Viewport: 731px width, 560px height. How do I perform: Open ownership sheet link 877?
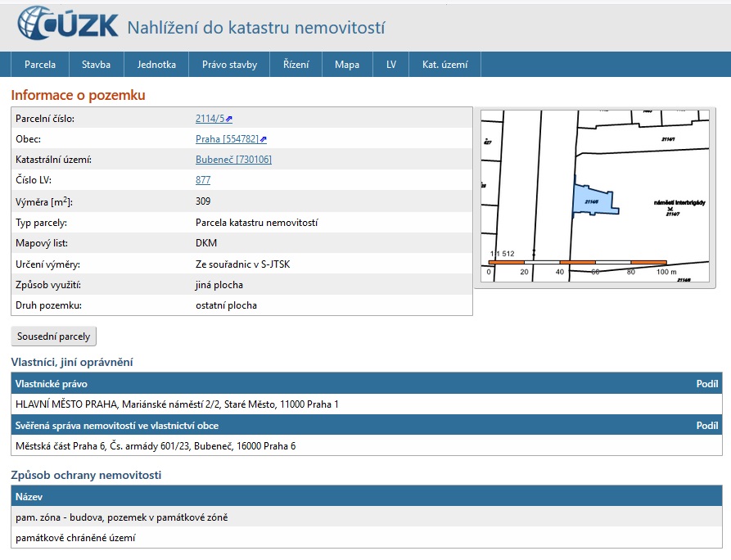(203, 180)
